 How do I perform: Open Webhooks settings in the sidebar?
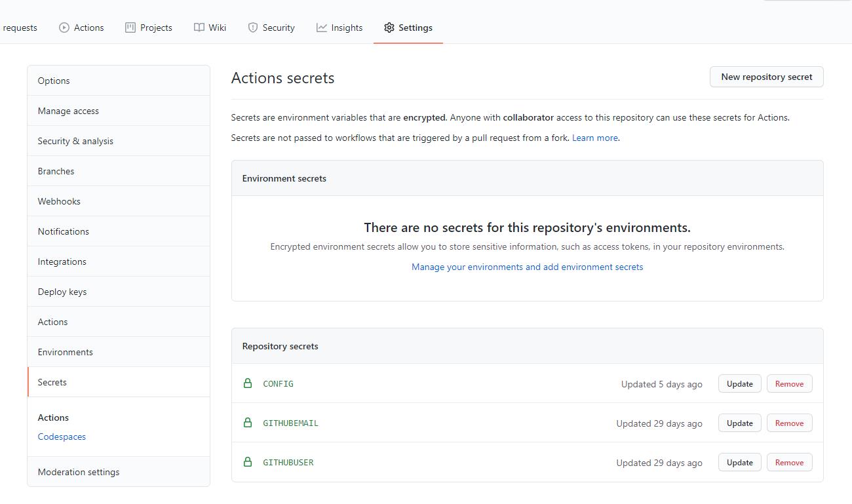(59, 201)
